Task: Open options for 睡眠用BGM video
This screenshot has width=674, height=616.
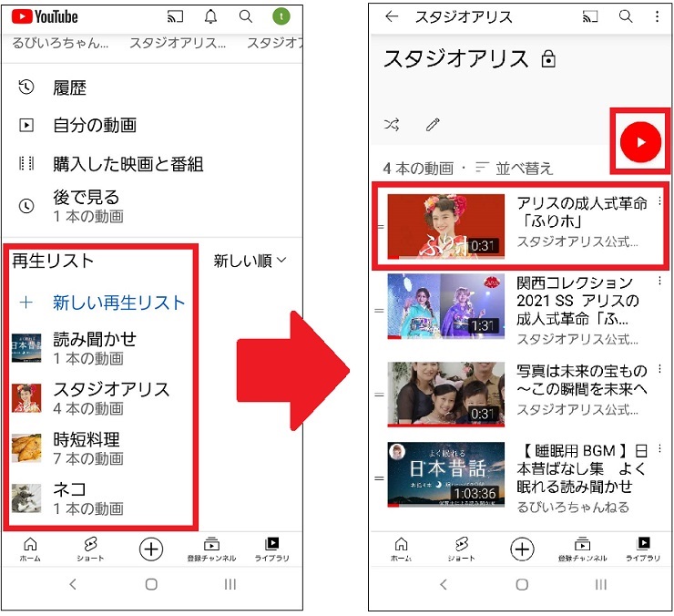Action: tap(659, 449)
